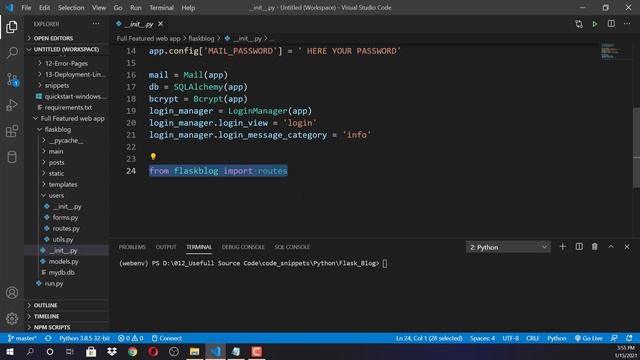Open the Manage gear icon
The width and height of the screenshot is (640, 360).
click(12, 318)
